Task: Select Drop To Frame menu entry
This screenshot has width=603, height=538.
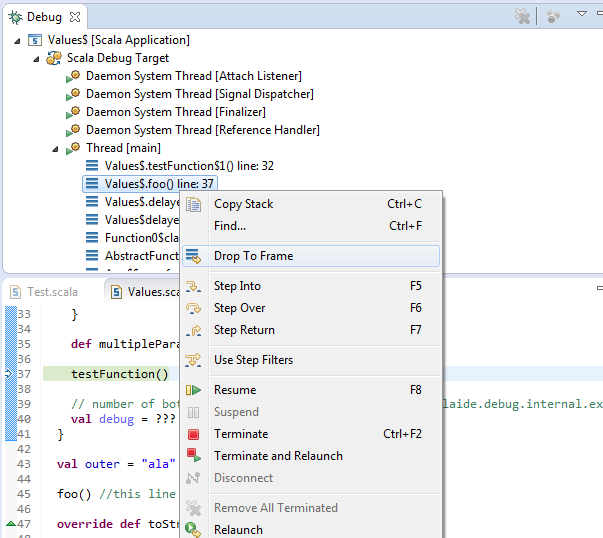Action: pos(253,256)
